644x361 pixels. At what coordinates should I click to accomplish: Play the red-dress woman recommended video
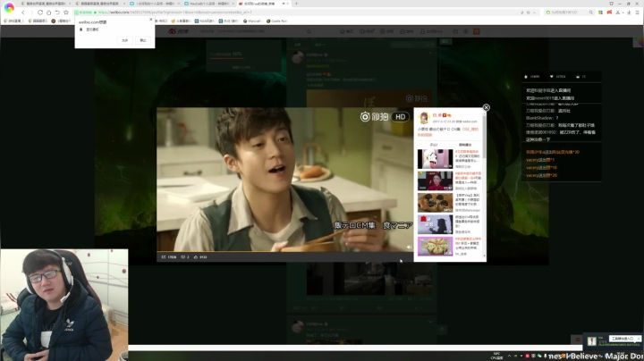435,180
